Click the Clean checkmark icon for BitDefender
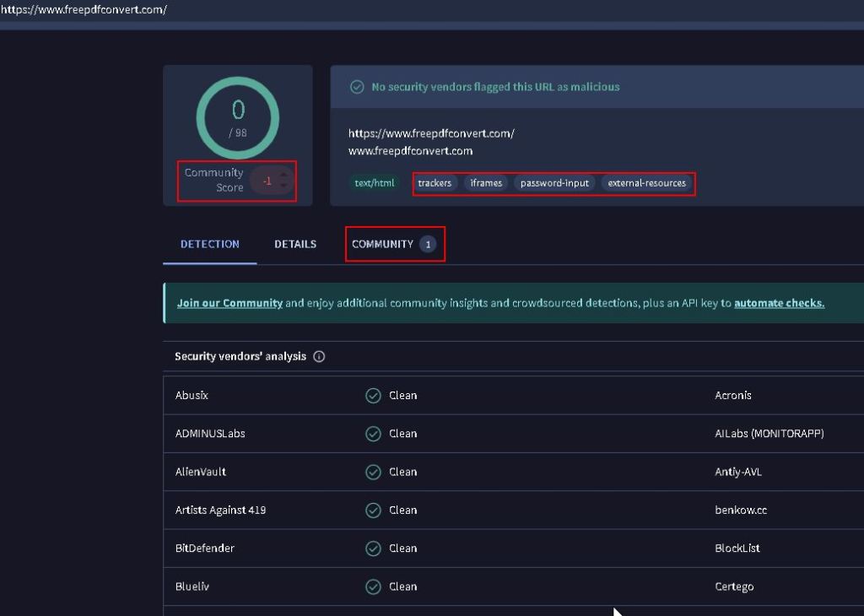864x616 pixels. click(373, 548)
